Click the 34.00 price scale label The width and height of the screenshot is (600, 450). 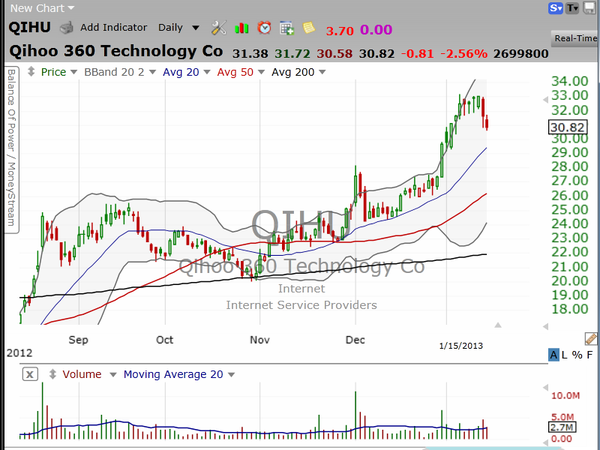tap(570, 81)
